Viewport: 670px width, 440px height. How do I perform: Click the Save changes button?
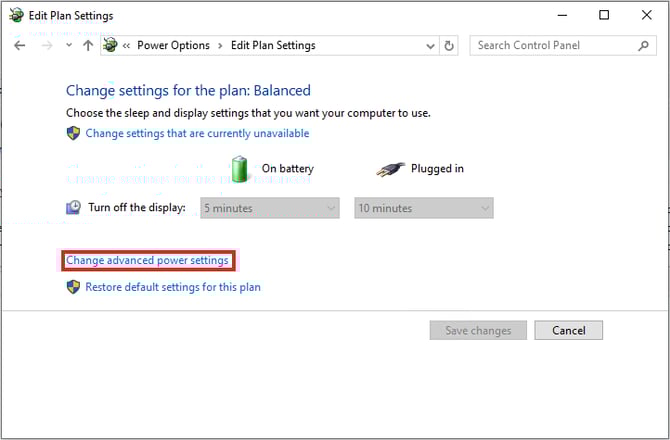click(x=477, y=330)
